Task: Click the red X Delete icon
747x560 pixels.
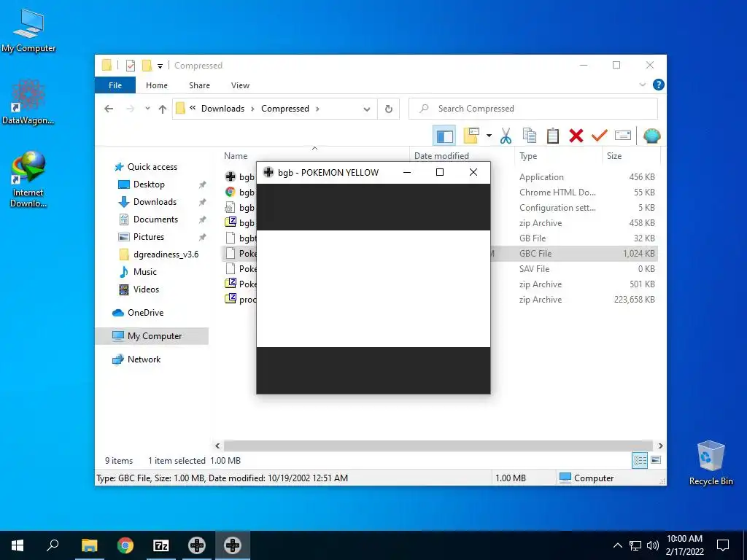Action: (x=576, y=136)
